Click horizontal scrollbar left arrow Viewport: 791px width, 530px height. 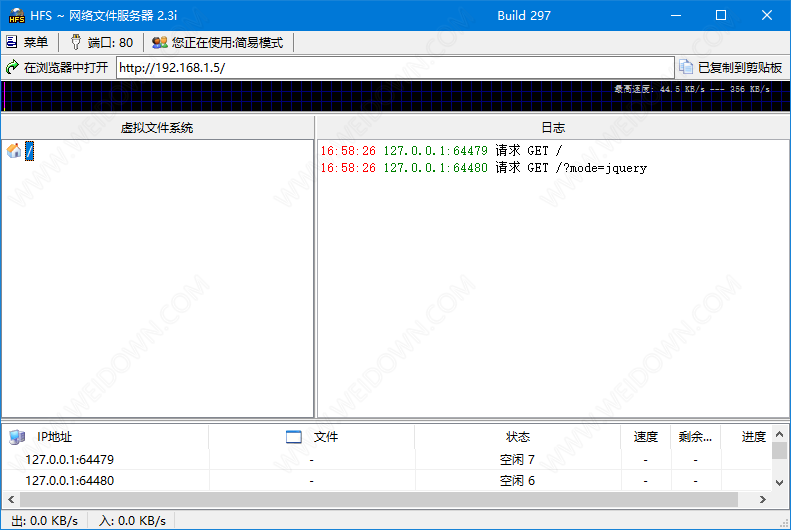[11, 499]
